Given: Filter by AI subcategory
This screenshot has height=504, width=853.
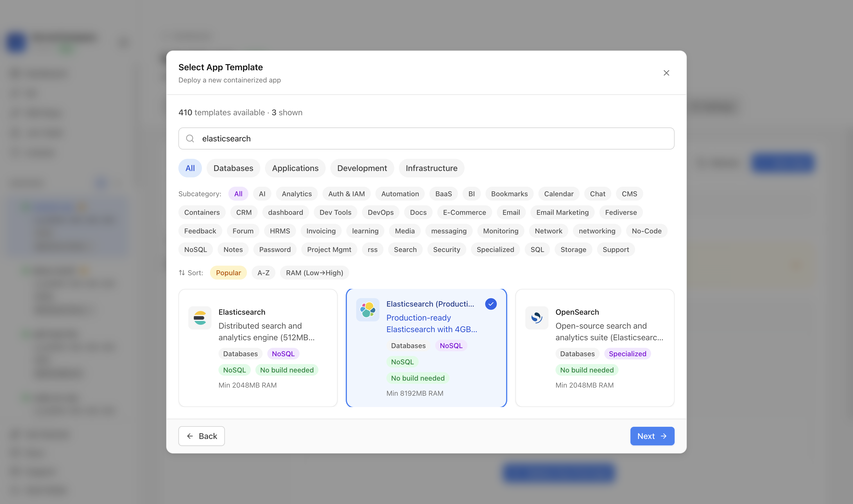Looking at the screenshot, I should coord(262,194).
